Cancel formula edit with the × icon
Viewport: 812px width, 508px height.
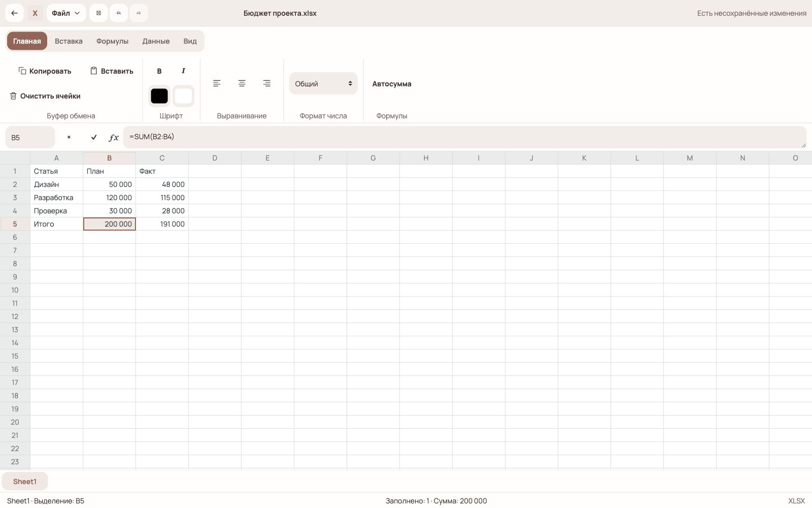point(69,137)
